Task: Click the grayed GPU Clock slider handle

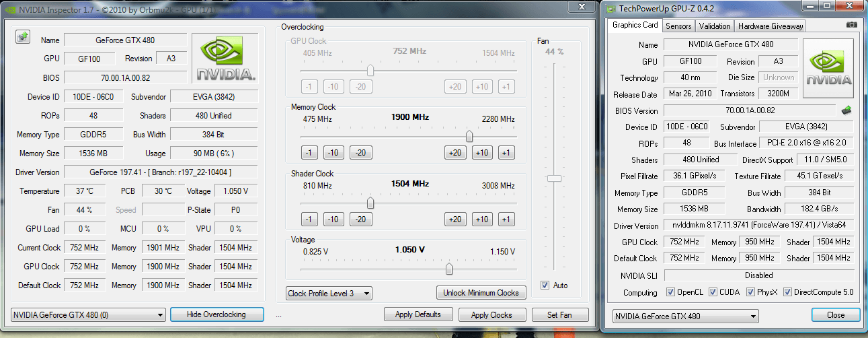Action: [370, 70]
